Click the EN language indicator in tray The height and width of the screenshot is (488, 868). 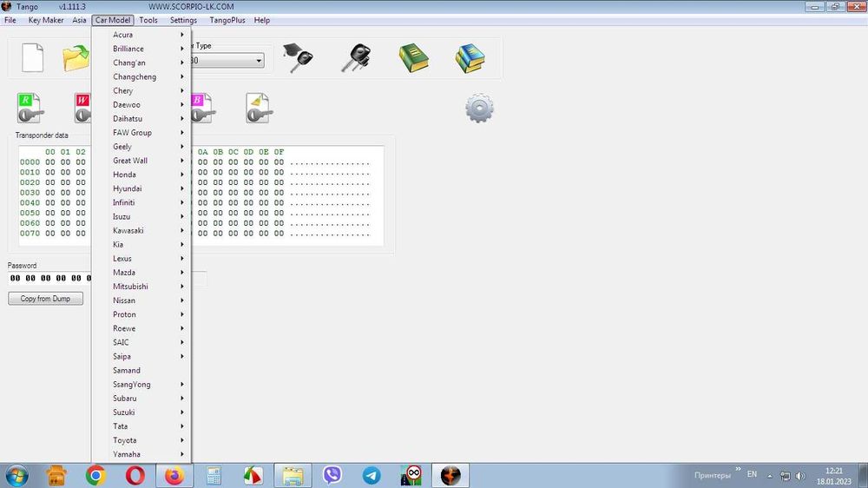752,474
